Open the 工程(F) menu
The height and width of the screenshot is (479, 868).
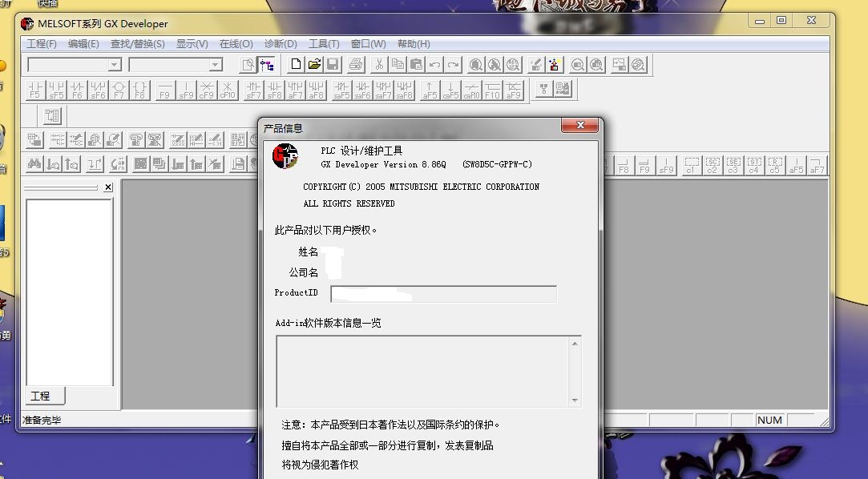click(42, 44)
